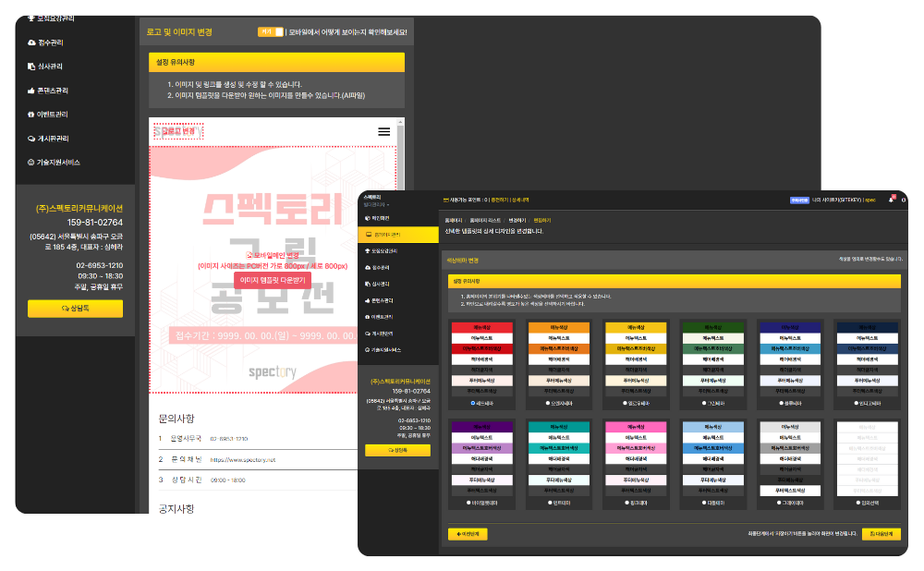Open the highlighted 홈페이지관리 menu in front window
The width and height of the screenshot is (924, 571).
point(398,235)
